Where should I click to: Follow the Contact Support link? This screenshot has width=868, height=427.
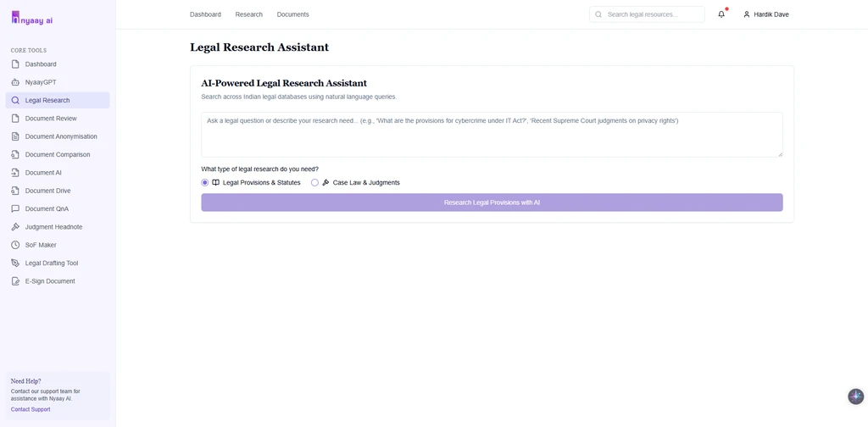(31, 409)
